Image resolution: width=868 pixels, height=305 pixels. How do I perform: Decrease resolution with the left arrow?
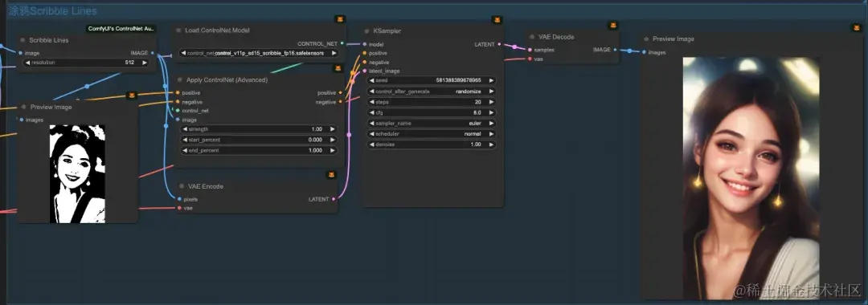[28, 63]
